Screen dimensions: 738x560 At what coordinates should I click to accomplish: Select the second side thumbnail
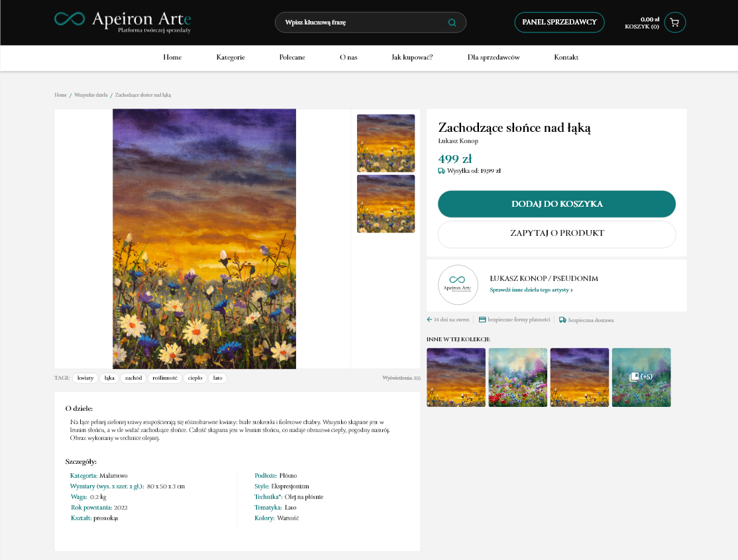point(386,203)
